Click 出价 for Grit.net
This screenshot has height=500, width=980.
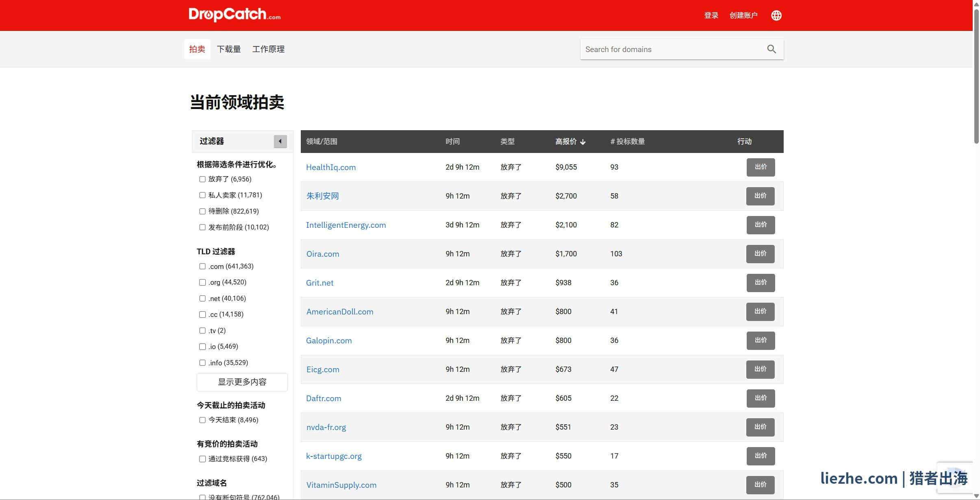(x=761, y=283)
